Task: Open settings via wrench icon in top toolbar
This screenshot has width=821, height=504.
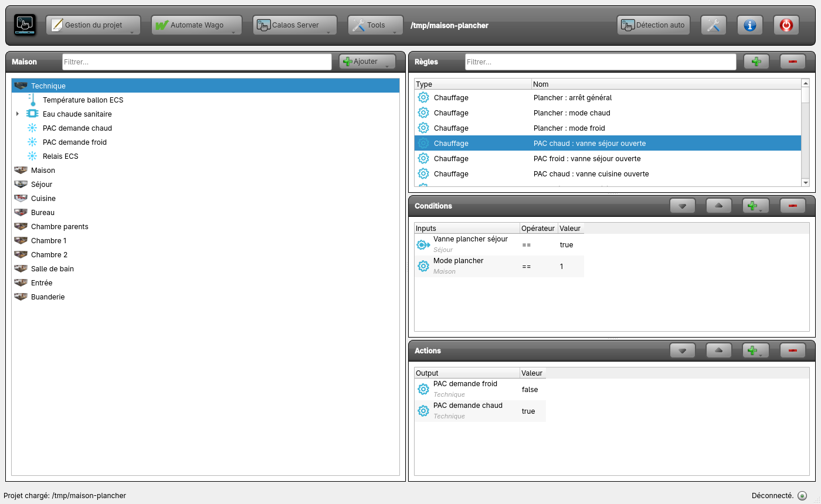Action: pos(713,25)
